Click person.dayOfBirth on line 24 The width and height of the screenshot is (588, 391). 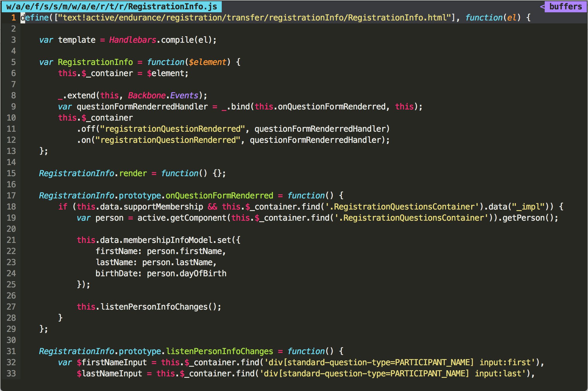[186, 273]
